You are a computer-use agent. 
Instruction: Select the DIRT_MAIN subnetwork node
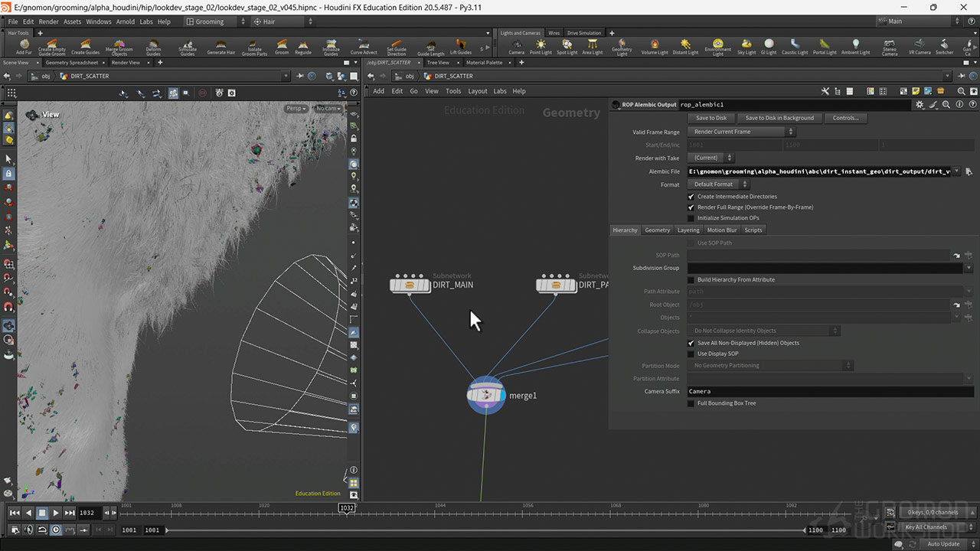tap(410, 285)
